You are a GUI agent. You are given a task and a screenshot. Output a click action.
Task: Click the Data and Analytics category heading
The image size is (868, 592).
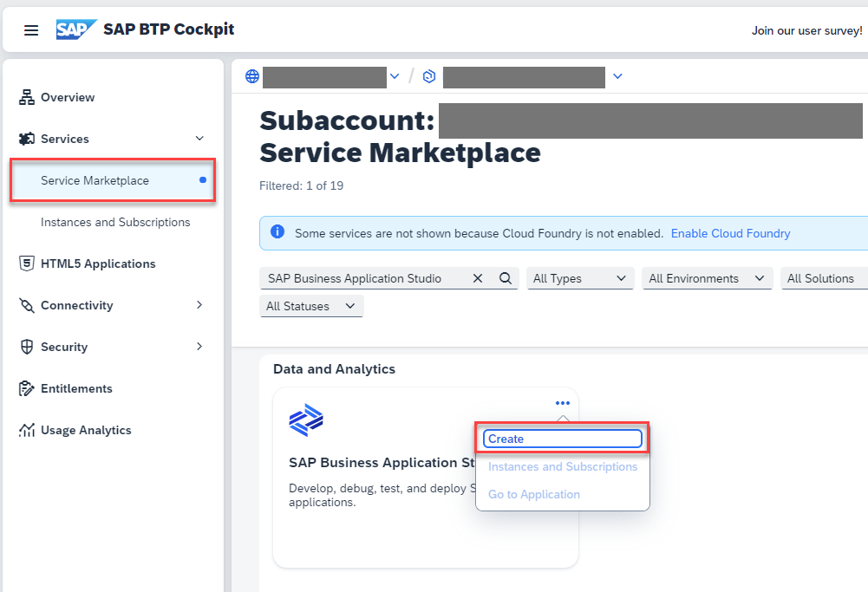[x=334, y=369]
